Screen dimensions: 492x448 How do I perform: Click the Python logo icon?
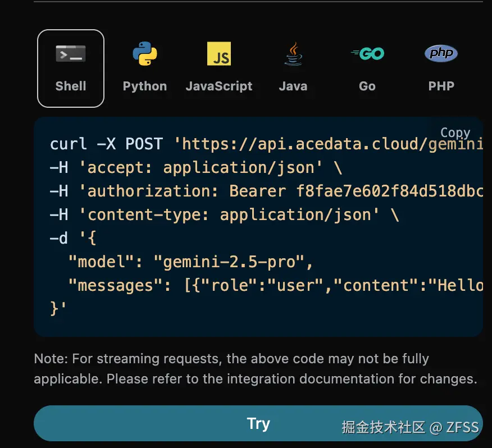tap(145, 54)
